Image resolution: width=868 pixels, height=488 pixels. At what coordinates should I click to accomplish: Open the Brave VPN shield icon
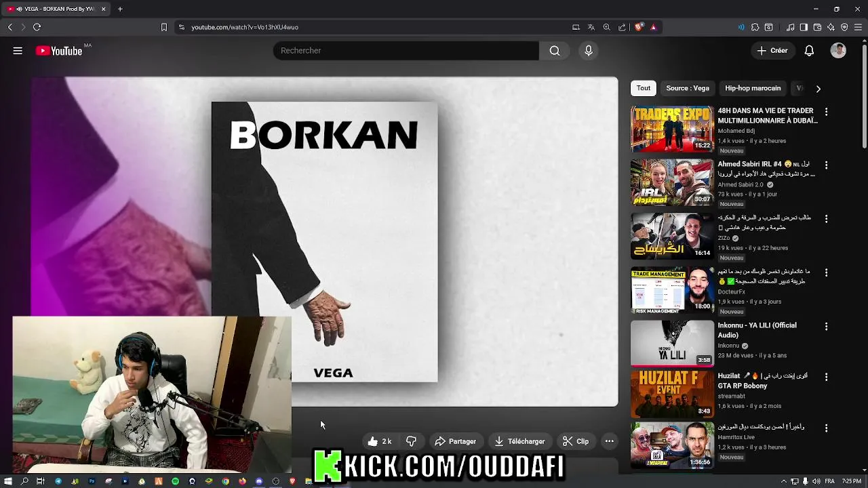point(844,27)
